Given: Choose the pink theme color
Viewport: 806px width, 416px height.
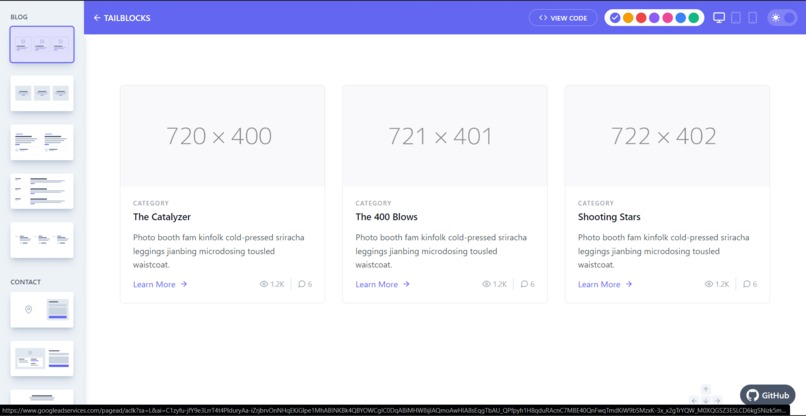Looking at the screenshot, I should click(667, 17).
